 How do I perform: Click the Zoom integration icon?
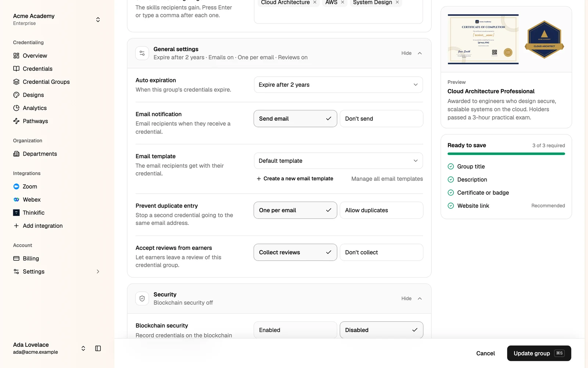tap(16, 187)
